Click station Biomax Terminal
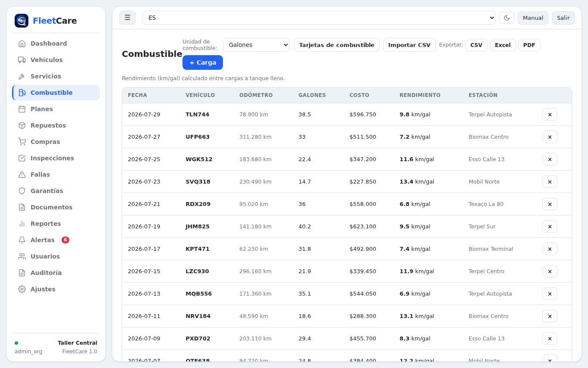Screen dimensions: 588x368 (x=491, y=249)
